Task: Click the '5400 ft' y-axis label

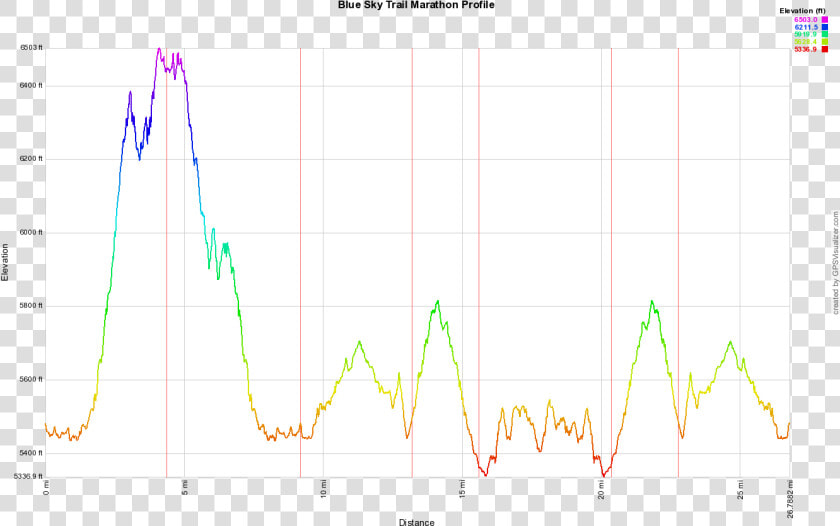Action: tap(31, 453)
